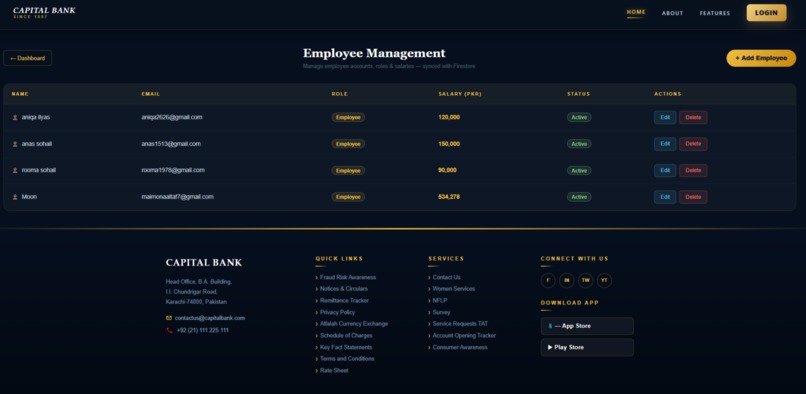Open the Key Fact Statements link
Screen dimensions: 806x394
coord(346,348)
